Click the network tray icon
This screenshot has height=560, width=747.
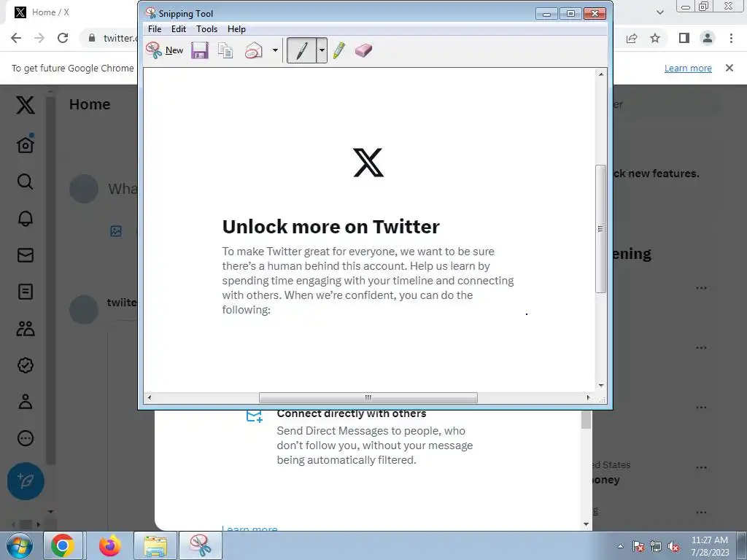656,547
